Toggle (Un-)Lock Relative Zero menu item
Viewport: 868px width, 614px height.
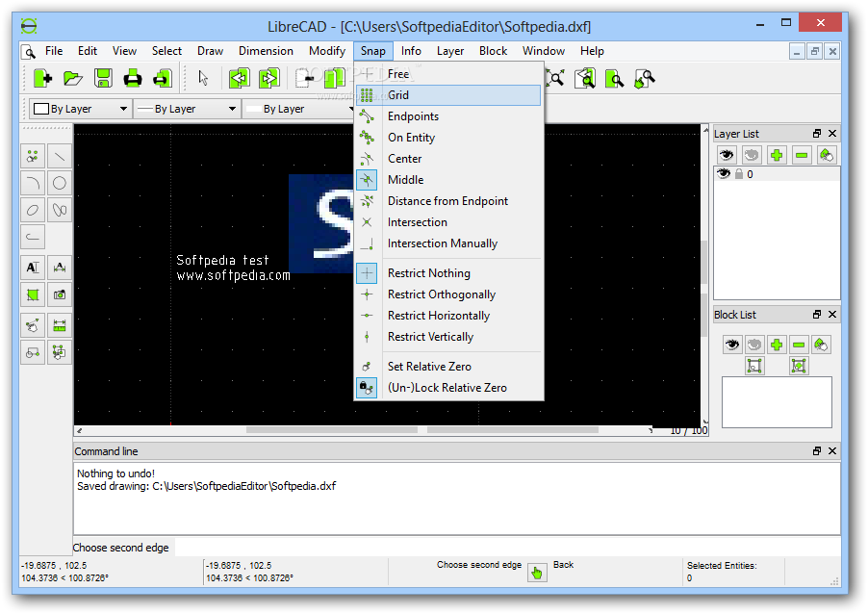click(449, 388)
